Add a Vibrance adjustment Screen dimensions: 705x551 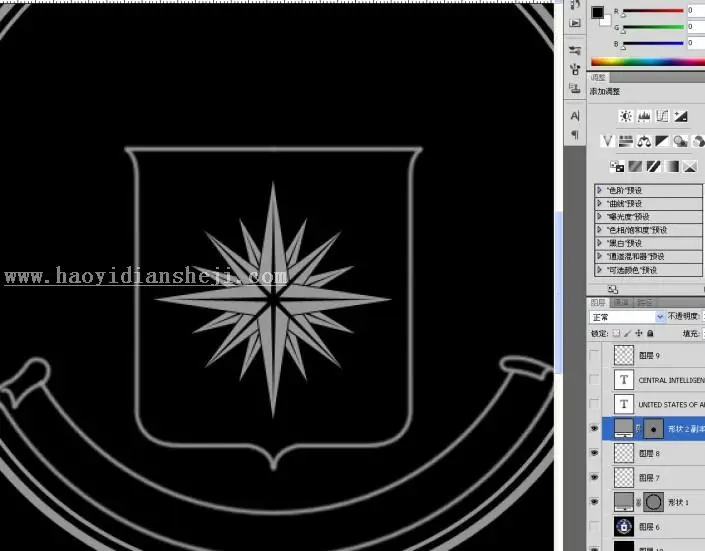[x=607, y=141]
